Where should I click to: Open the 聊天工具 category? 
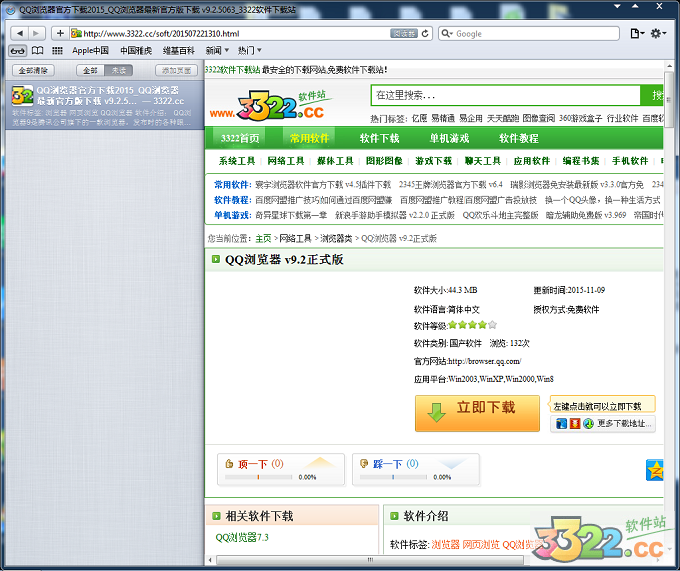[483, 161]
